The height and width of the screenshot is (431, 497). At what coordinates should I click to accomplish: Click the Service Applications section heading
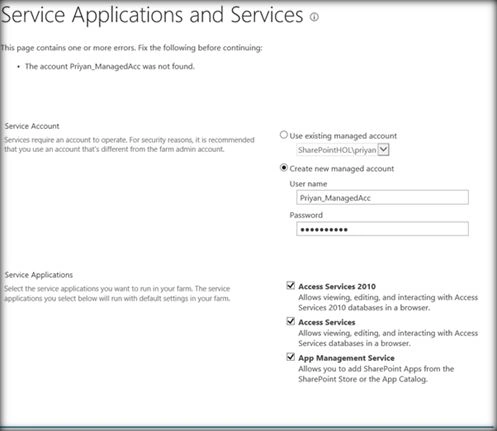(x=39, y=275)
